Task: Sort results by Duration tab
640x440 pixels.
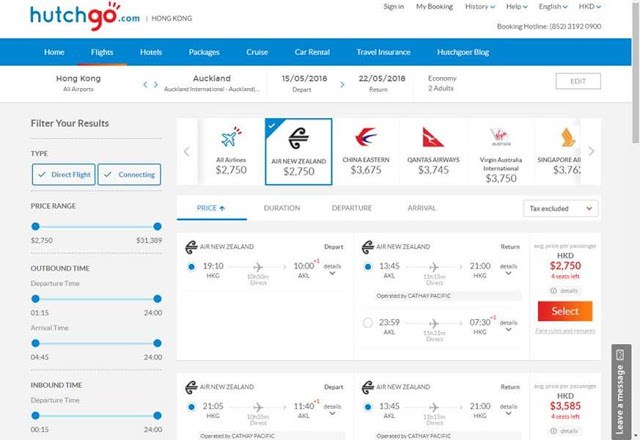Action: [x=282, y=208]
